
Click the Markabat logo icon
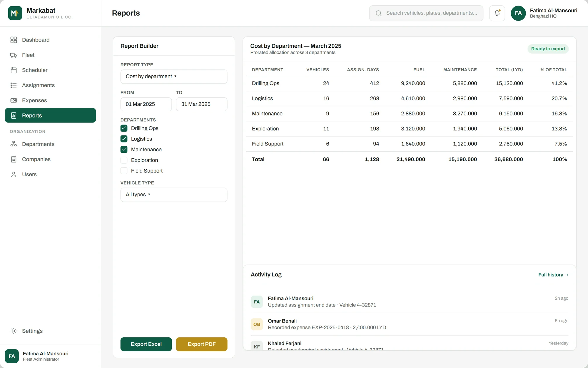pos(15,13)
